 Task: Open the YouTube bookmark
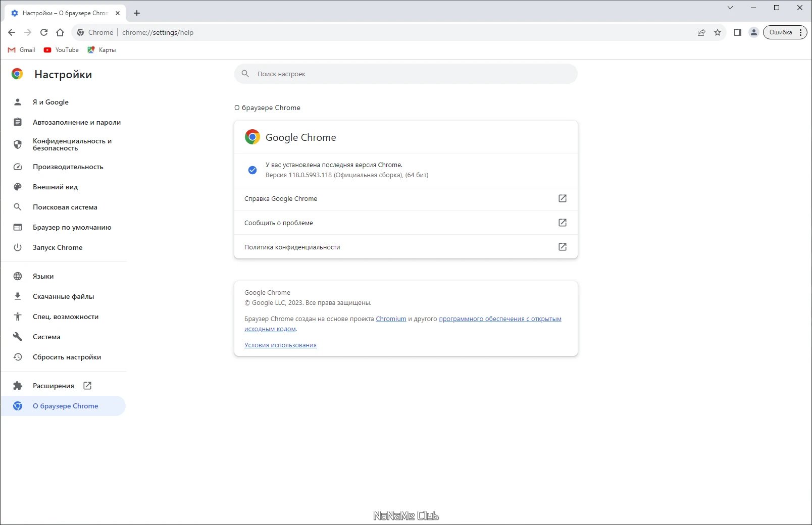(61, 50)
